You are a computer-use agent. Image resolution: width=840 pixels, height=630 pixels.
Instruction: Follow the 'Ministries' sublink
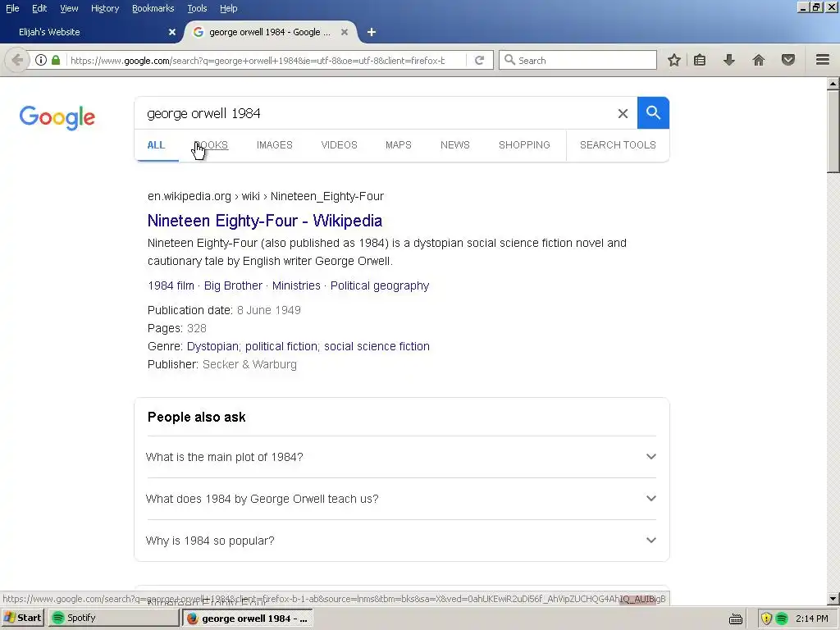[x=296, y=285]
